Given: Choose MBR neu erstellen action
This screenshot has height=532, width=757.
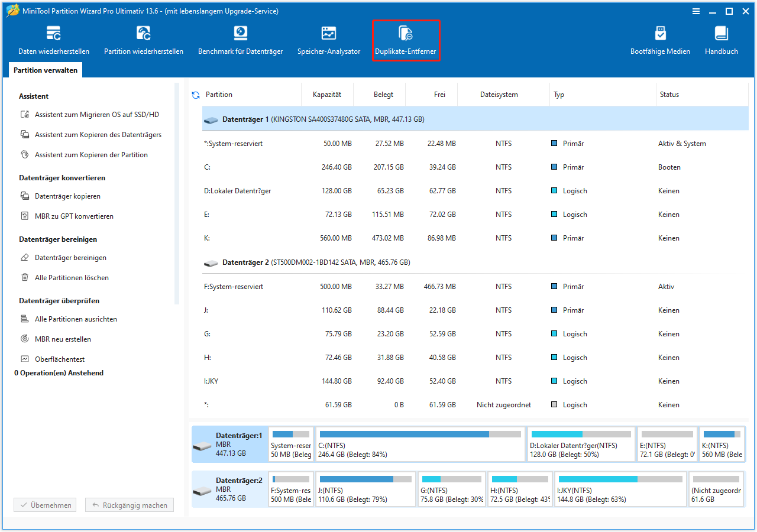Looking at the screenshot, I should (56, 339).
